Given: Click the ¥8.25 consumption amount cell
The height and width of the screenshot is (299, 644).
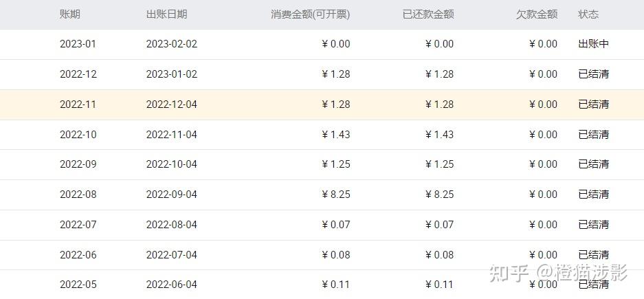Looking at the screenshot, I should click(336, 195).
